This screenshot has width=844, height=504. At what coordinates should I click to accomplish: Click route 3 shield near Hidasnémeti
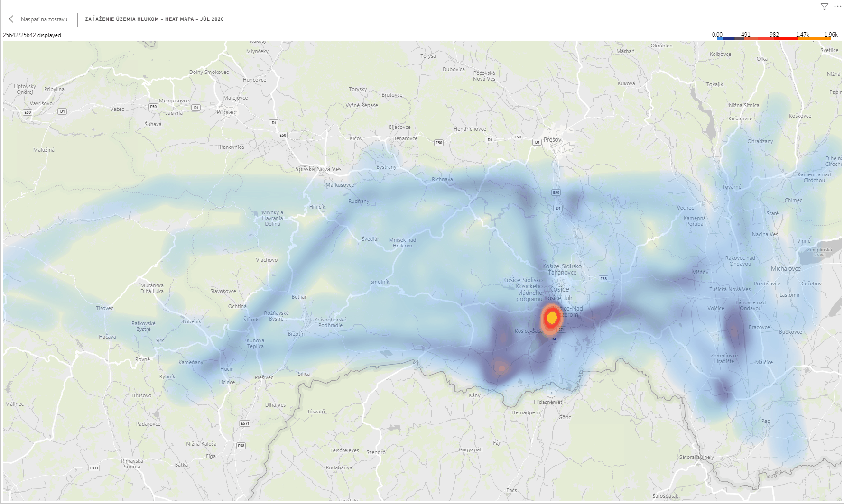[x=551, y=393]
